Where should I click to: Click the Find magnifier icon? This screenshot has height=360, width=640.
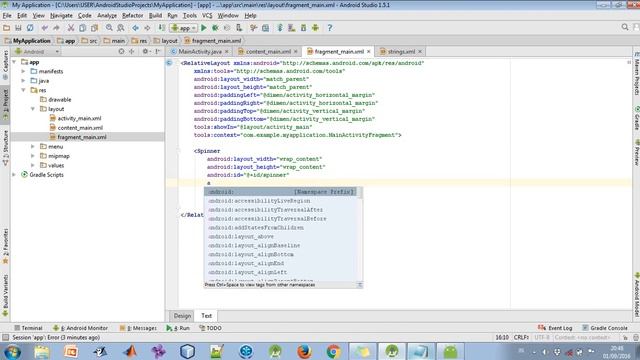click(x=109, y=28)
